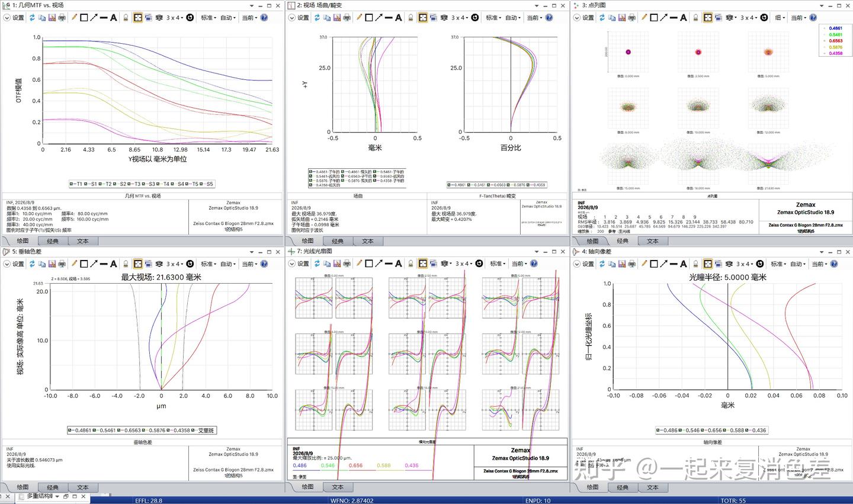Select text annotation tool in Lateral Color window
The height and width of the screenshot is (504, 853).
coord(114,264)
